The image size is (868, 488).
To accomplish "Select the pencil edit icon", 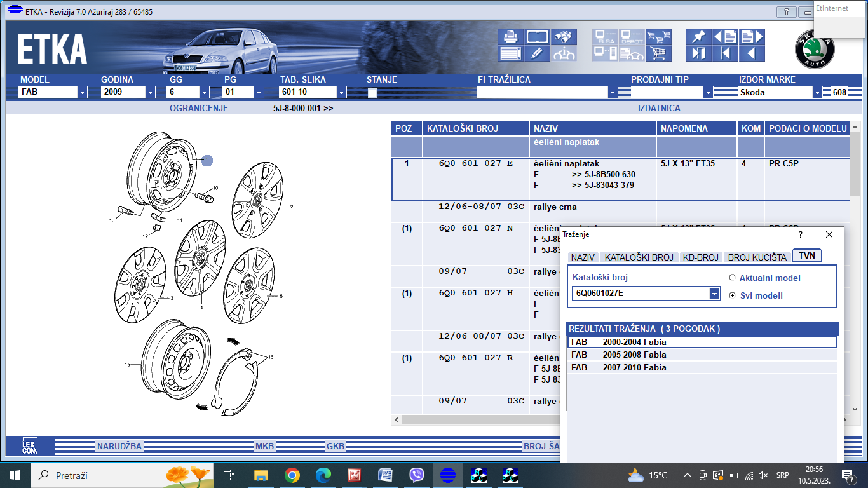I will [537, 53].
